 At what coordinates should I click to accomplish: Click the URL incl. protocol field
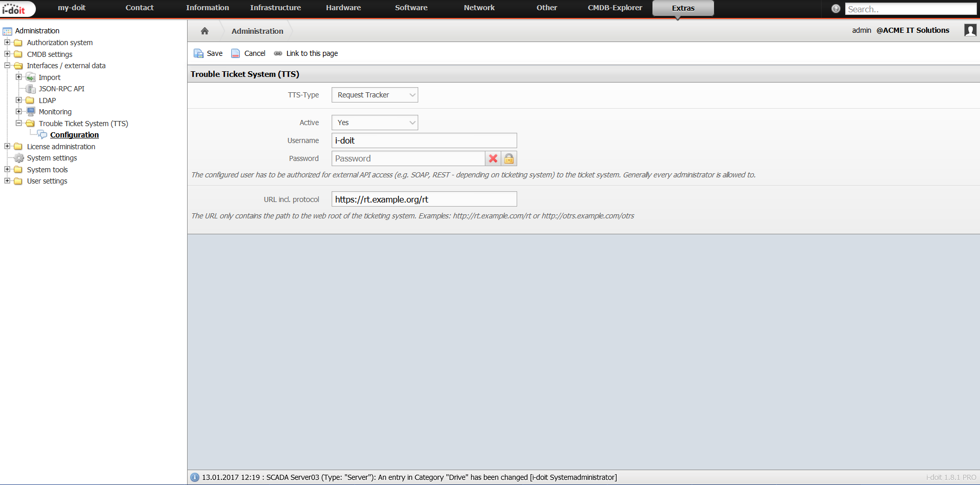424,199
